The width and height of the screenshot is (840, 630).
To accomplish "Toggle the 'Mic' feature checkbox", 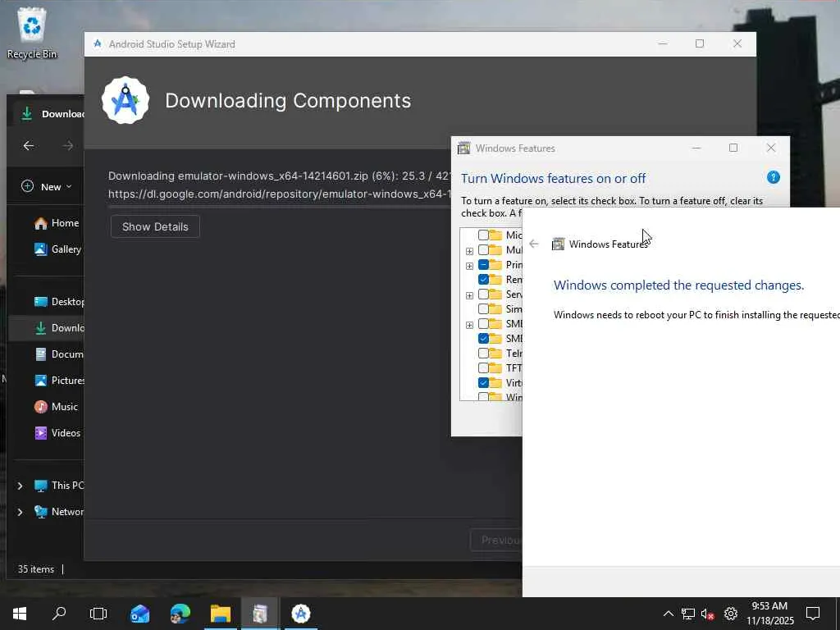I will coord(483,235).
